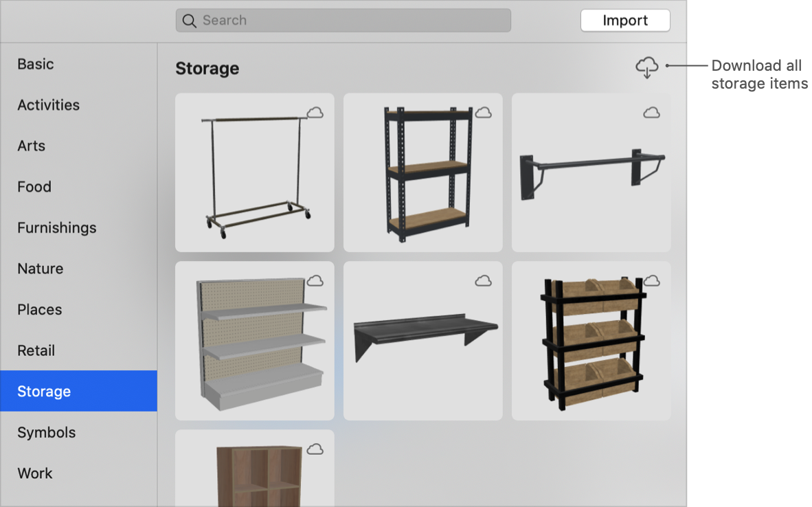Select the wooden crate display rack thumbnail
The width and height of the screenshot is (812, 507).
click(591, 341)
